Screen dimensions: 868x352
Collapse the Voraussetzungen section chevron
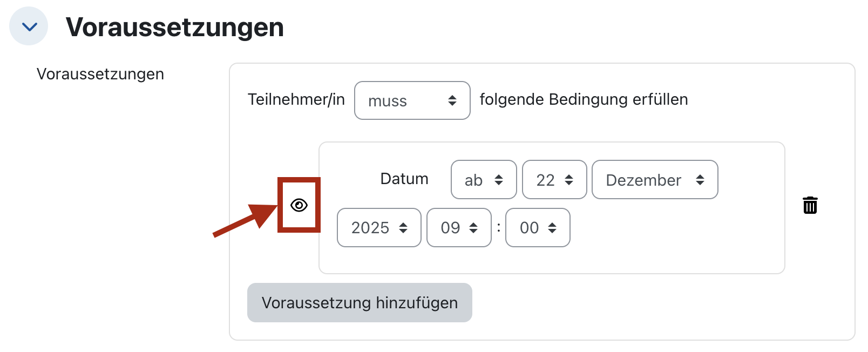(29, 26)
